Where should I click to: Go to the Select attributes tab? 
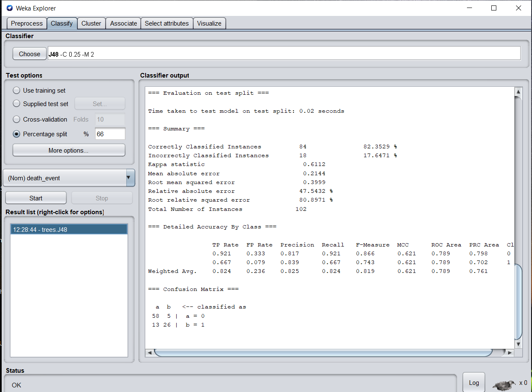(x=167, y=23)
